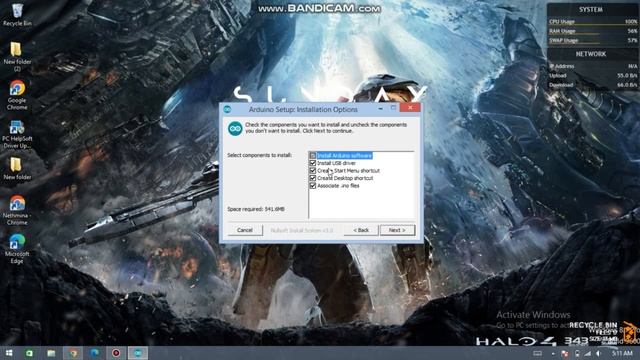Click the Next > button
The height and width of the screenshot is (360, 640).
tap(397, 230)
